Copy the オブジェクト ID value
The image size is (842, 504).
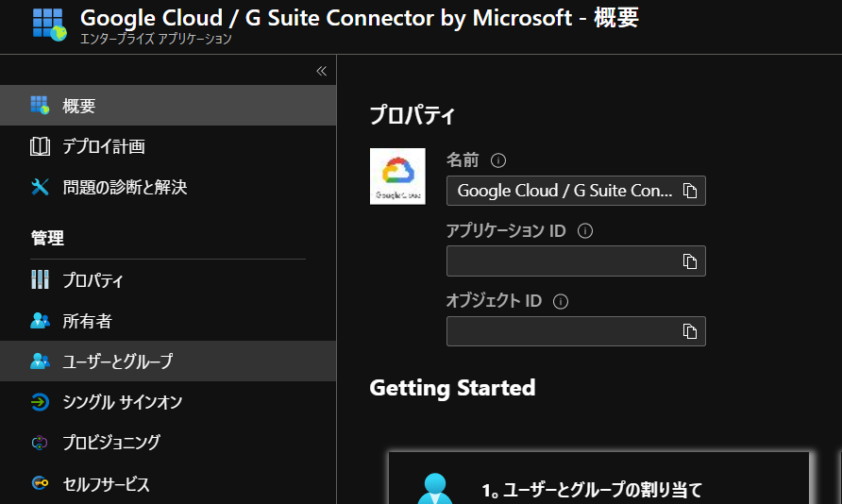point(690,331)
